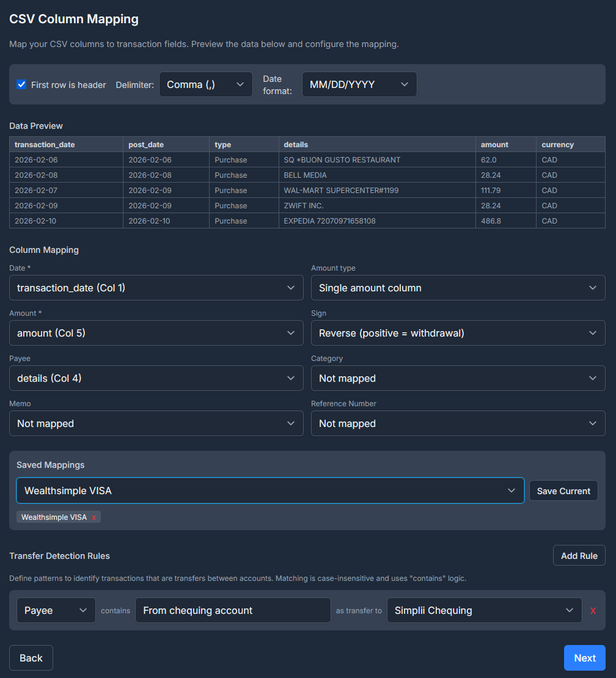
Task: Click the Add Rule button
Action: [x=579, y=556]
